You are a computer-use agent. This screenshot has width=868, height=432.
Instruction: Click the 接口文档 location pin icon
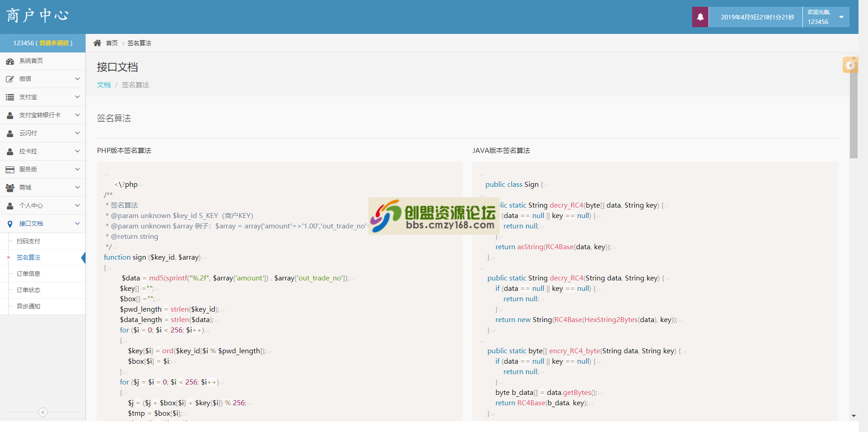[10, 224]
